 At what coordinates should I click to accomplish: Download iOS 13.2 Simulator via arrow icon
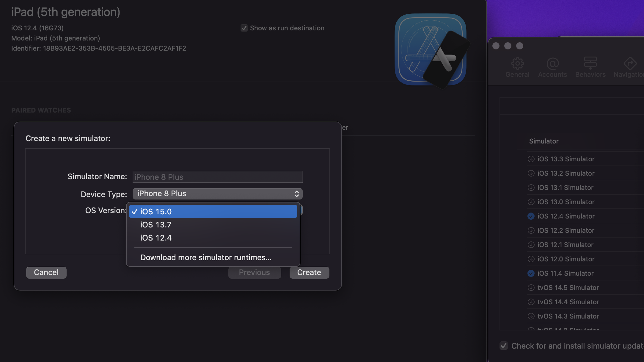coord(531,173)
